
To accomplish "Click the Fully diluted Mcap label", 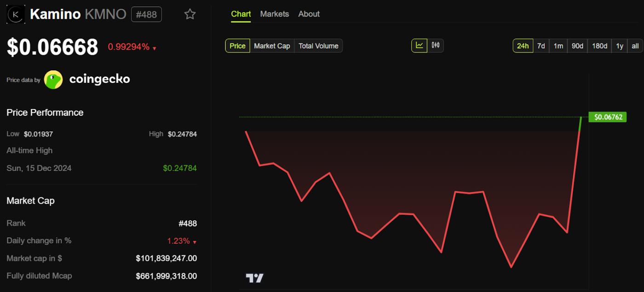I will pyautogui.click(x=39, y=276).
